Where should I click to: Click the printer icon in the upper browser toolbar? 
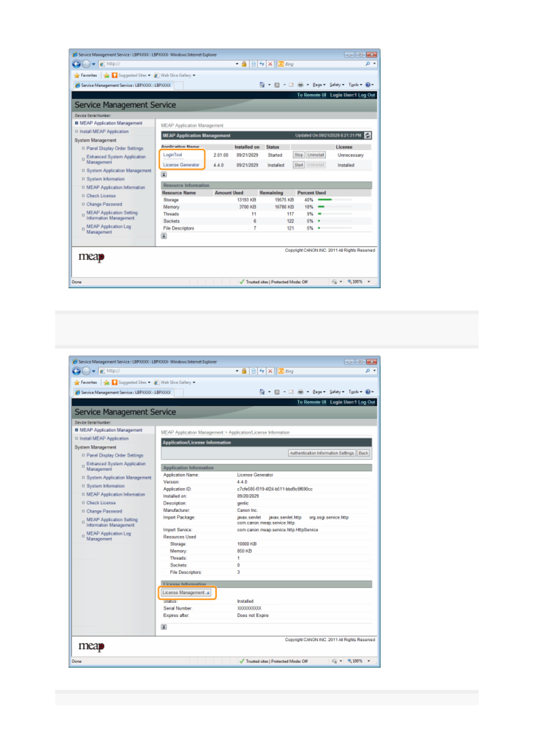tap(300, 85)
